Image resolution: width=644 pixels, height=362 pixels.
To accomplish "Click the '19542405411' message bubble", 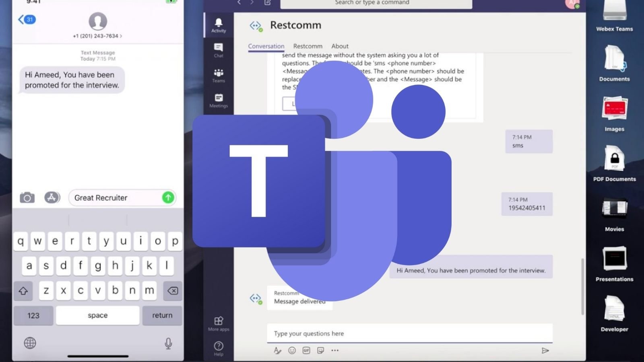I will coord(527,204).
